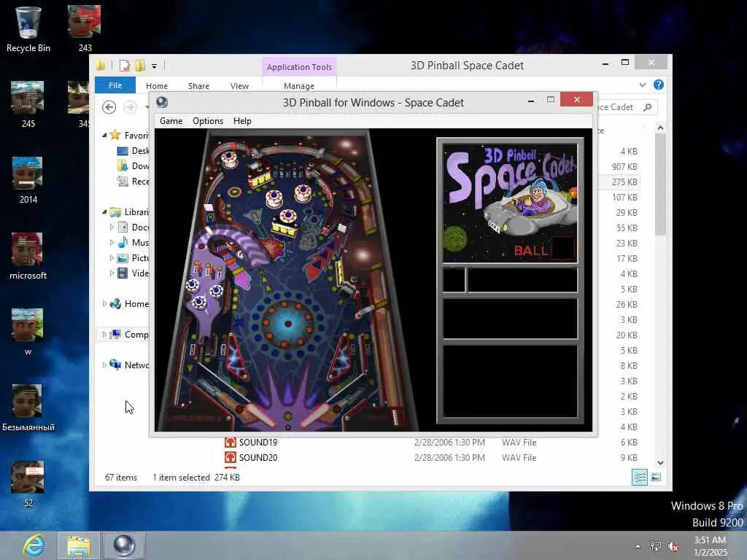Select Recent places in Favorites
This screenshot has height=560, width=747.
point(133,181)
